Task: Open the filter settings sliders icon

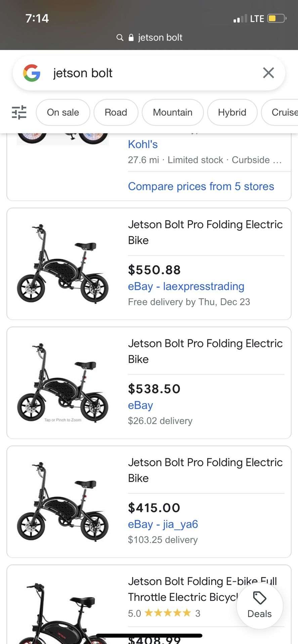Action: click(x=19, y=112)
